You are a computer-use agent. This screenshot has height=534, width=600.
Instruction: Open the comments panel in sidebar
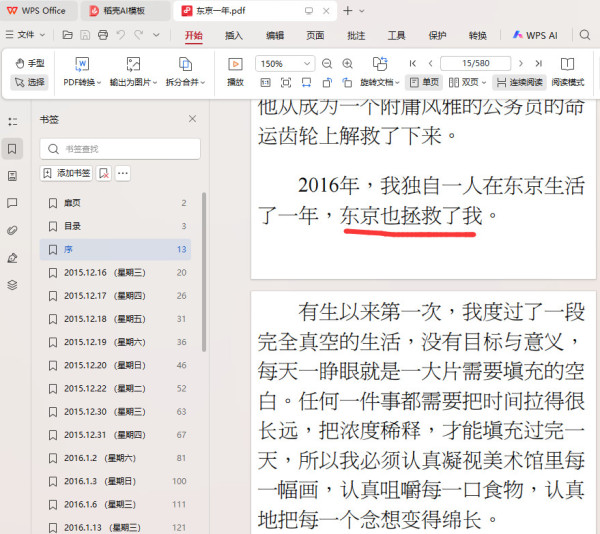12,203
